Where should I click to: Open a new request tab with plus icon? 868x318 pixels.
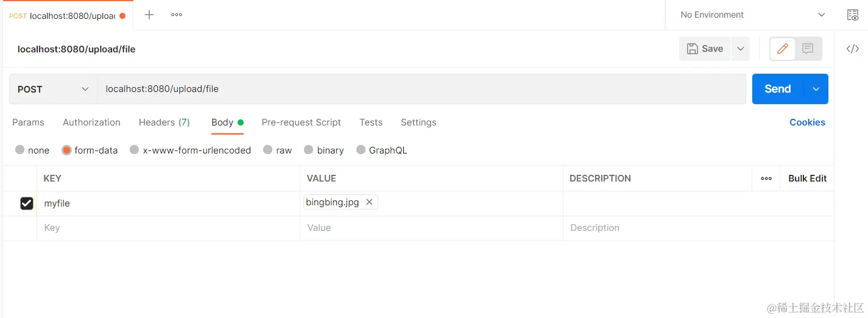pyautogui.click(x=149, y=15)
